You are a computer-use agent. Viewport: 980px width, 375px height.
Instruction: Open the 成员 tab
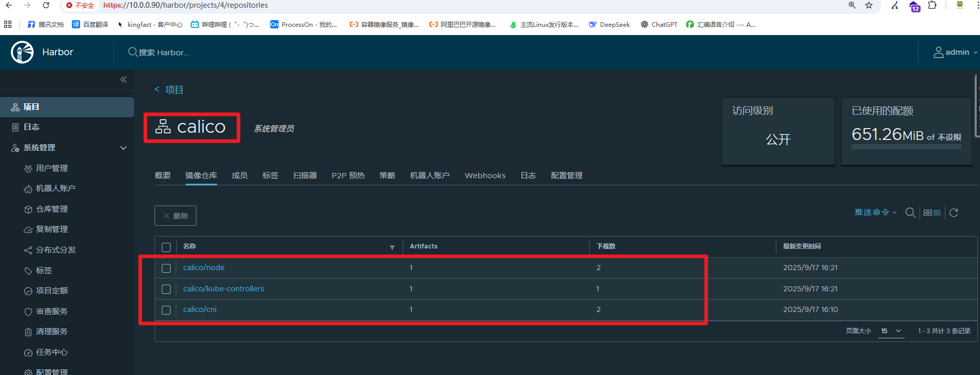240,176
